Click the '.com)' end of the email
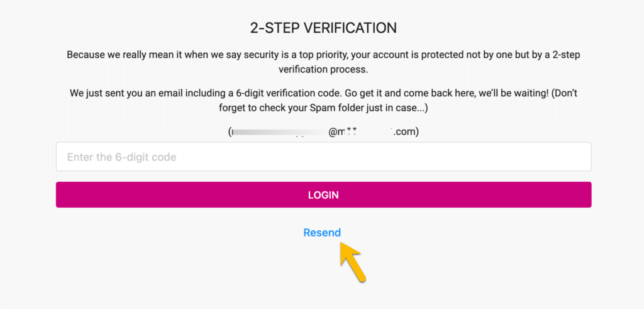The image size is (644, 309). pos(407,132)
